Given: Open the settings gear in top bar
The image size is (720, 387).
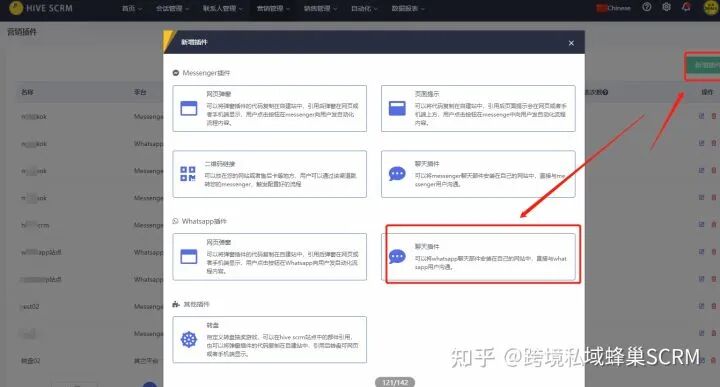Looking at the screenshot, I should pos(666,7).
